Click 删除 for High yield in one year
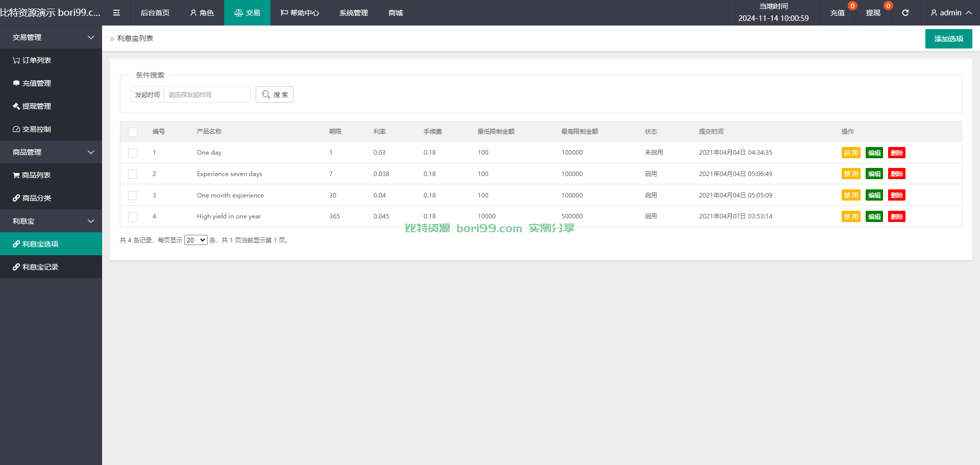The height and width of the screenshot is (465, 980). [897, 217]
